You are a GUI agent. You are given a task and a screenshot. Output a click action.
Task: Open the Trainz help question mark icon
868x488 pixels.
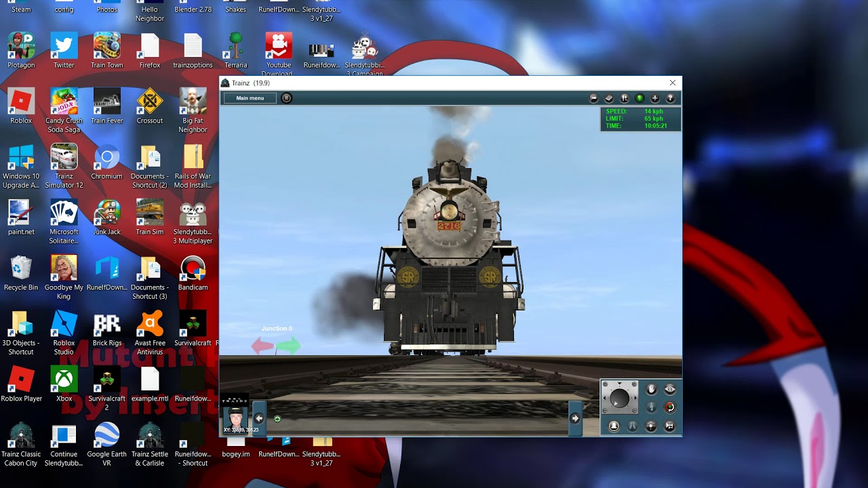point(671,99)
